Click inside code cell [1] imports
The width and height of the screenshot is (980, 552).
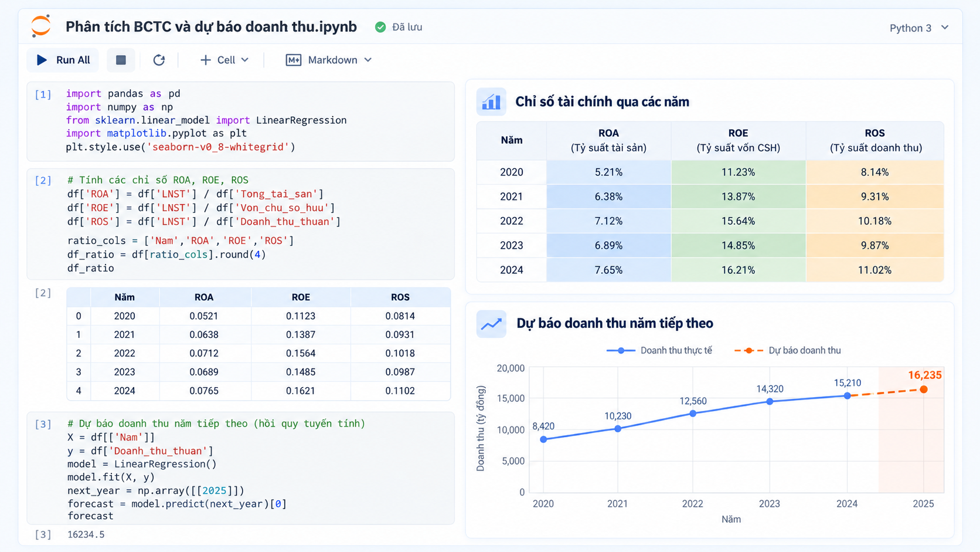pyautogui.click(x=241, y=121)
